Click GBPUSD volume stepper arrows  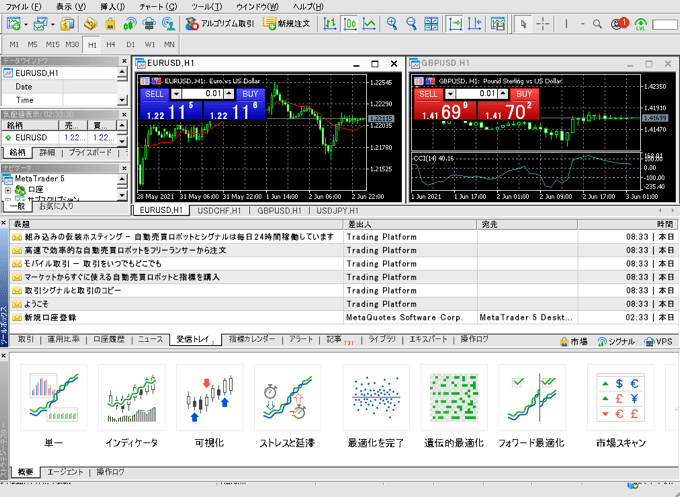pyautogui.click(x=503, y=94)
